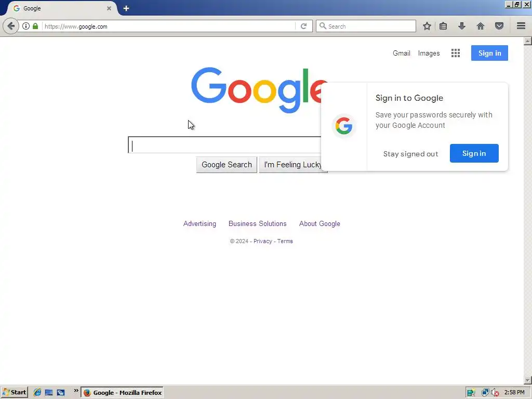Click the Google search text field

pos(224,145)
